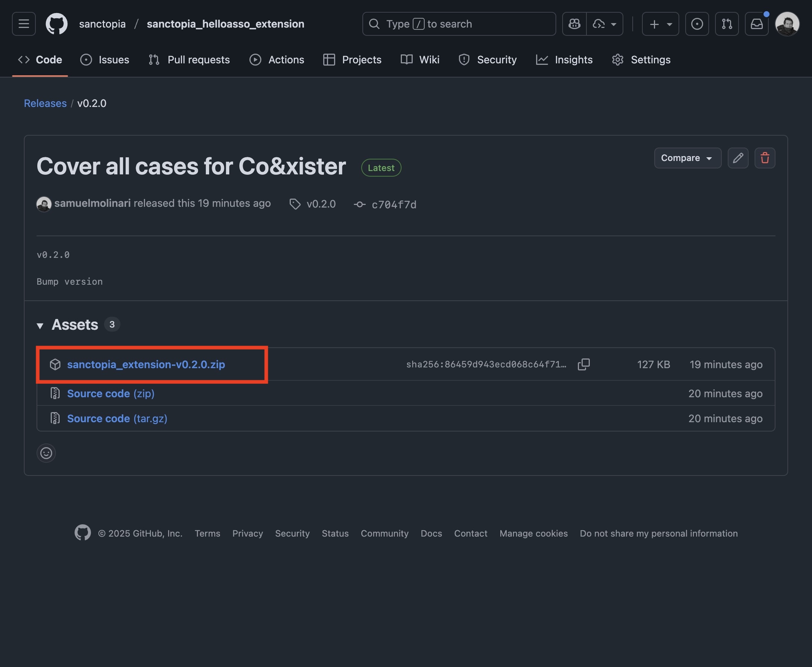Collapse the Assets section triangle
812x667 pixels.
pyautogui.click(x=40, y=326)
